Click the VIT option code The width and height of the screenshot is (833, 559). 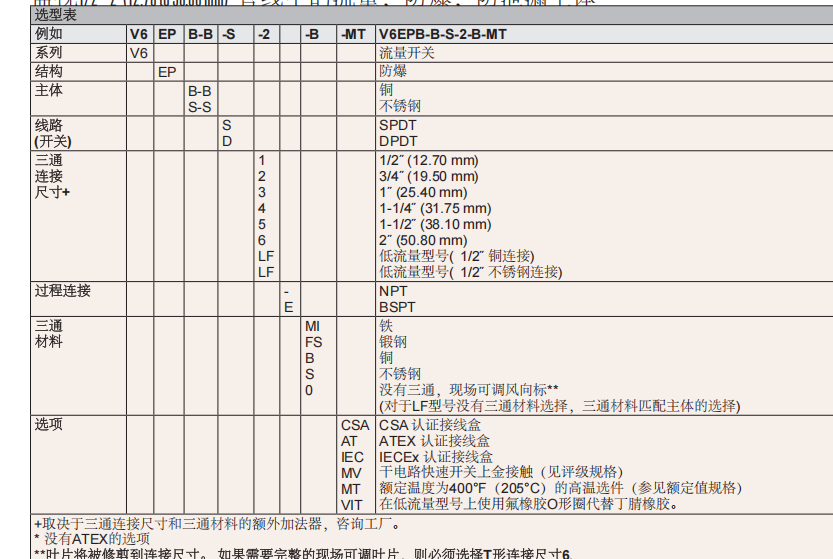click(351, 504)
